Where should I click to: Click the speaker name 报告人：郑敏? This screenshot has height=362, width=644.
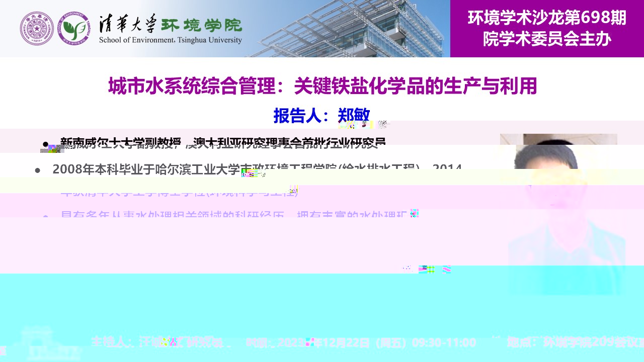click(322, 115)
